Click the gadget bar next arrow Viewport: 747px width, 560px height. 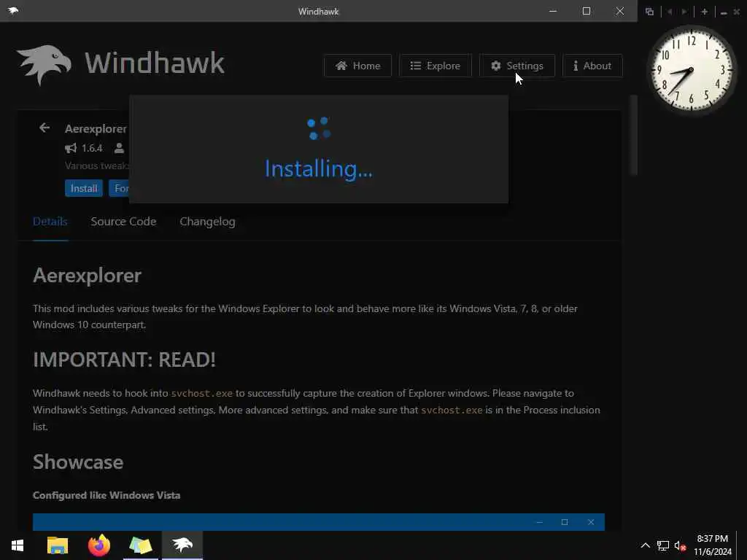[684, 12]
